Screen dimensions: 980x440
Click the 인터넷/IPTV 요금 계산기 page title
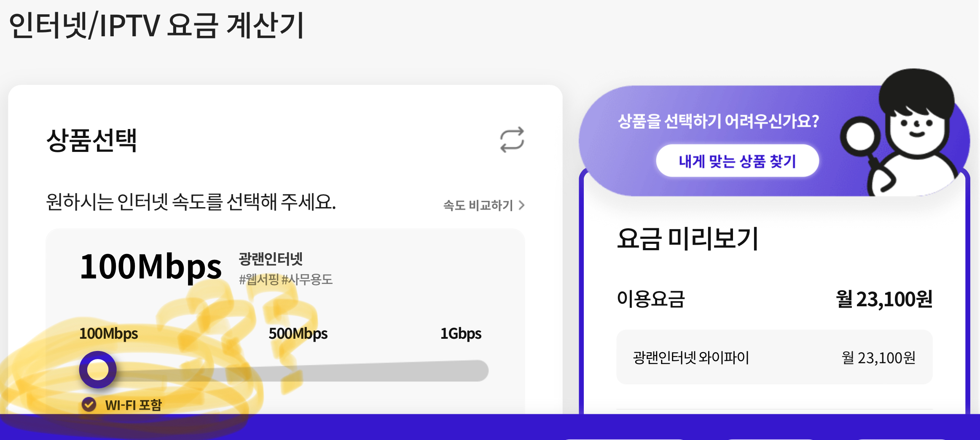[156, 25]
